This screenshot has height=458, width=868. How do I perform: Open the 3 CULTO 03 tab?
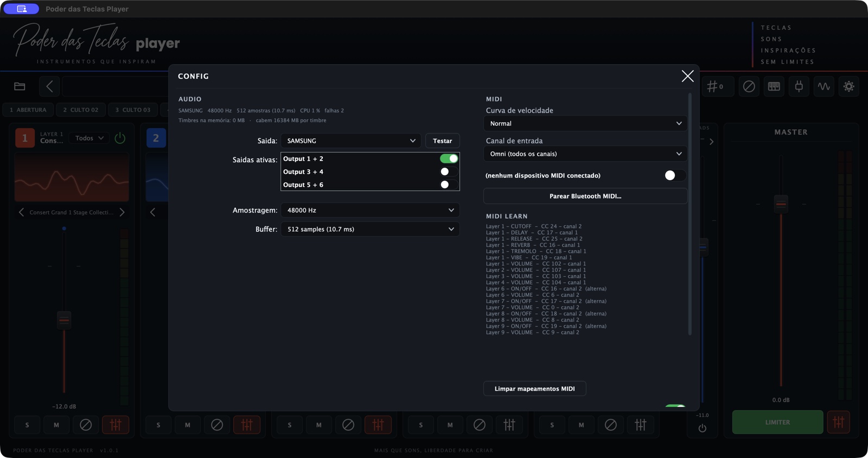click(133, 110)
